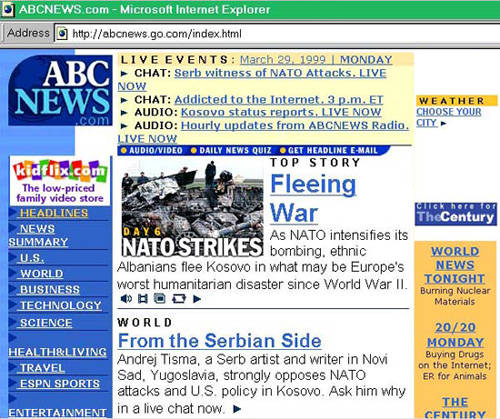
Task: Click the Internet Explorer title bar icon
Action: coord(7,9)
